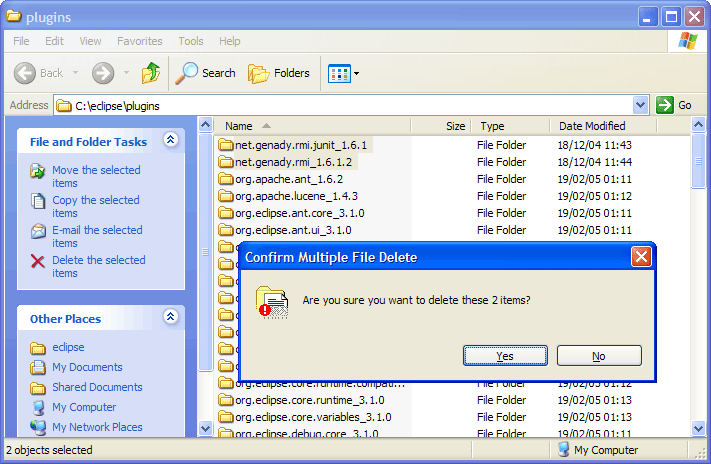711x464 pixels.
Task: Click date 18/12/04 11:44 cell
Action: point(594,161)
